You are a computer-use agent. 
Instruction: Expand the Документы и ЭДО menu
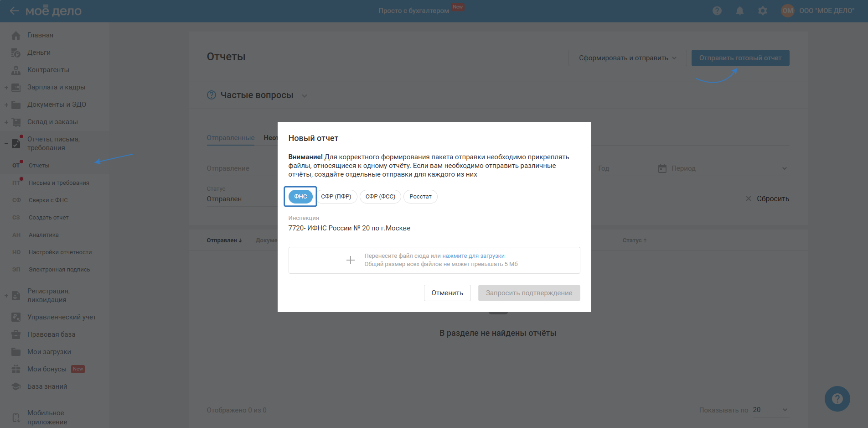tap(6, 104)
